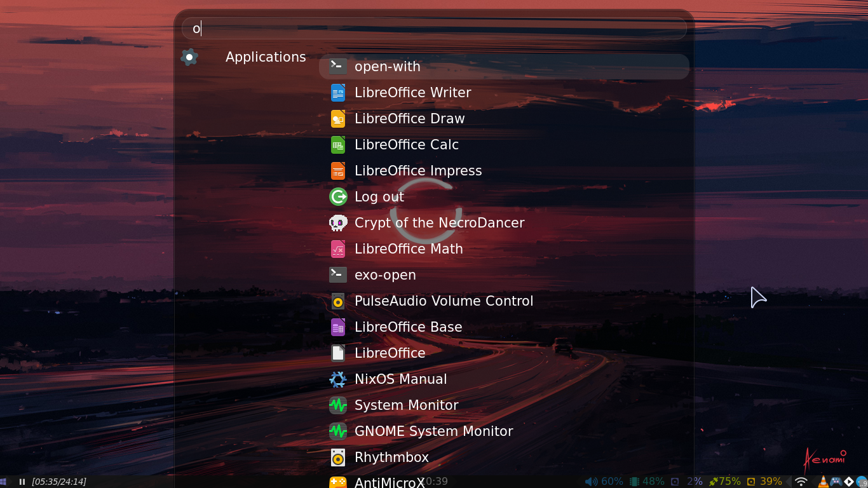Open LibreOffice Math from results
Screen dimensions: 868x488
pos(504,249)
